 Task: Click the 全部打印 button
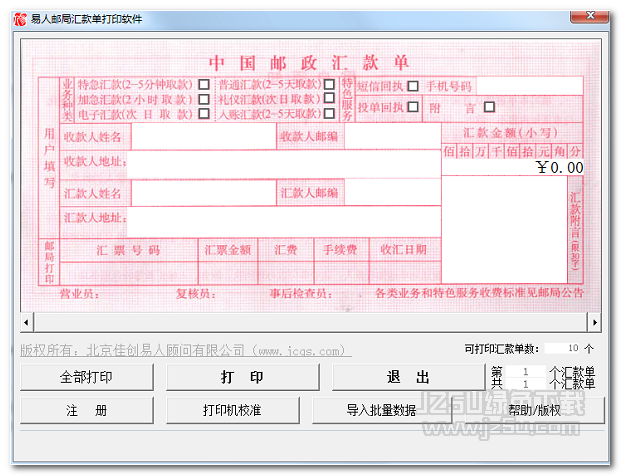pyautogui.click(x=87, y=377)
